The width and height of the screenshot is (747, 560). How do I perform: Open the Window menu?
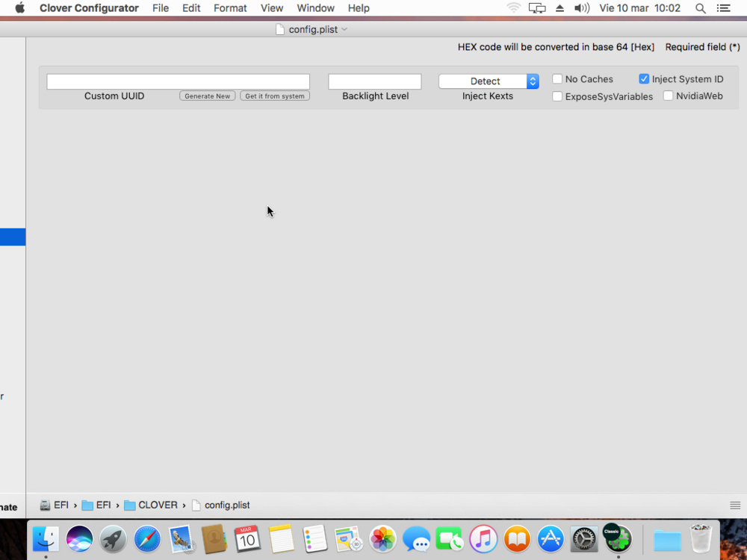coord(315,8)
